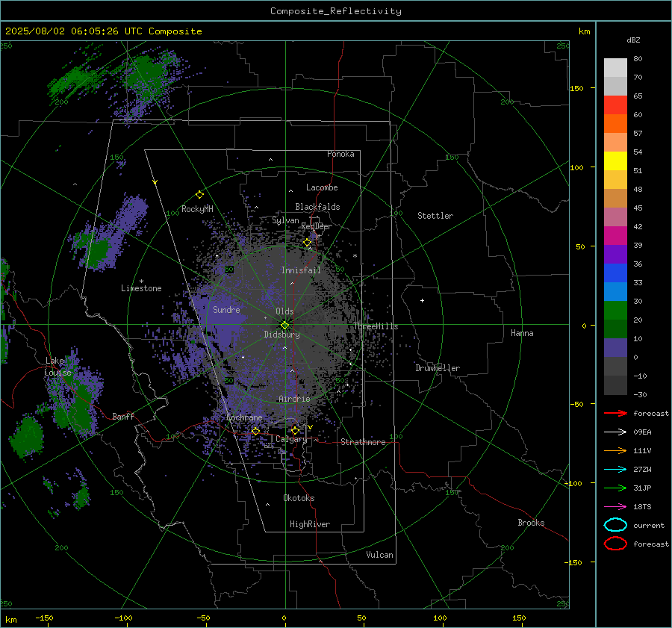This screenshot has width=672, height=628.
Task: Click the Cochrane town label
Action: coord(244,417)
